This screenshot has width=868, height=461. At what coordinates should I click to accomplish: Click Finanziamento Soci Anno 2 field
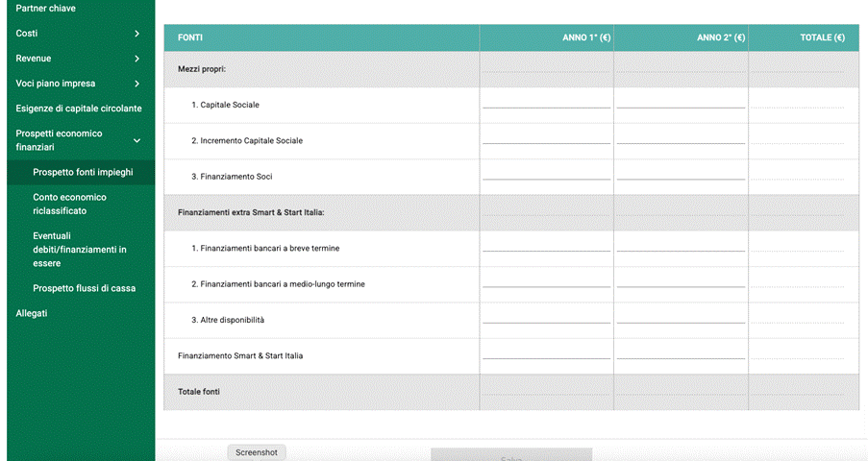tap(681, 175)
